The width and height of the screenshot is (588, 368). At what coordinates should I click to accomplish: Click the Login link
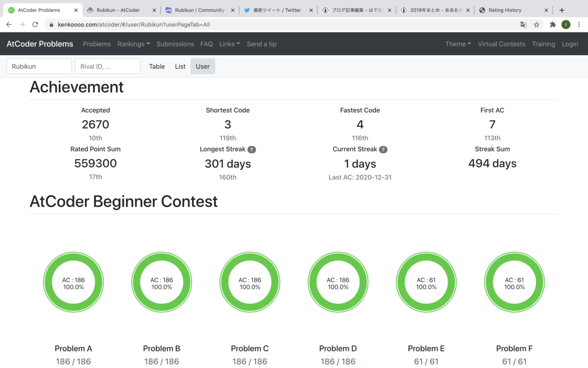[x=570, y=44]
